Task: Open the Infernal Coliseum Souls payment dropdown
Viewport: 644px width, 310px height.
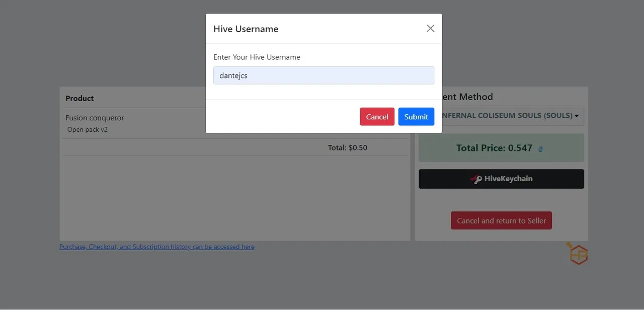Action: [x=513, y=116]
